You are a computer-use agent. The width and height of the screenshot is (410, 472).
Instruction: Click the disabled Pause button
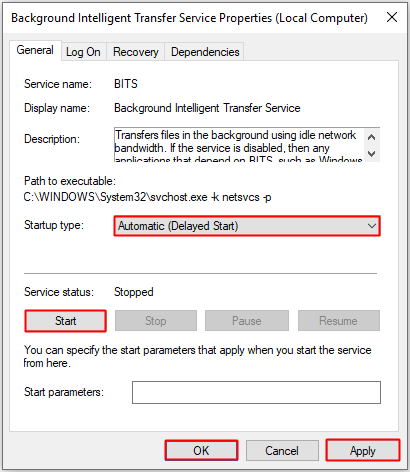[x=247, y=321]
